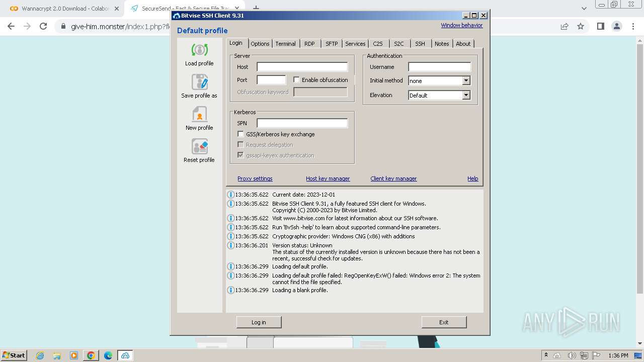Screen dimensions: 644x362
Task: Click the Port input field
Action: click(271, 80)
